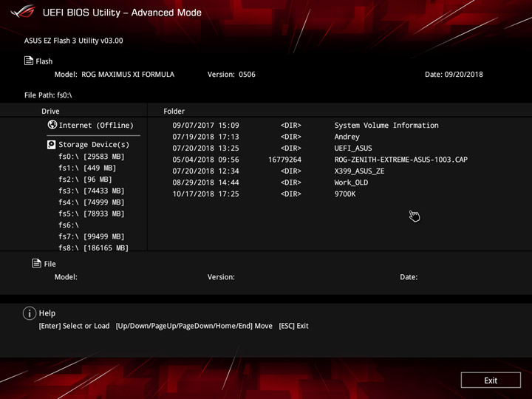Exit the EZ Flash utility
Image resolution: width=532 pixels, height=399 pixels.
[x=491, y=380]
